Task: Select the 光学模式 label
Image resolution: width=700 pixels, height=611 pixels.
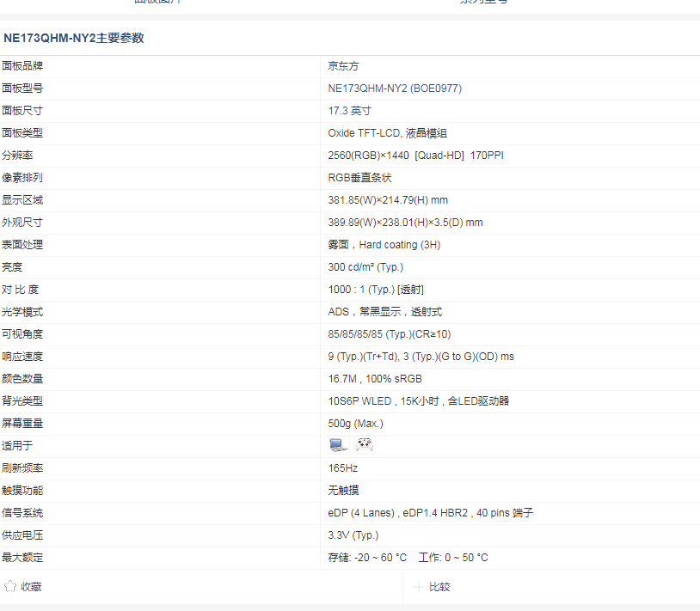Action: (22, 312)
